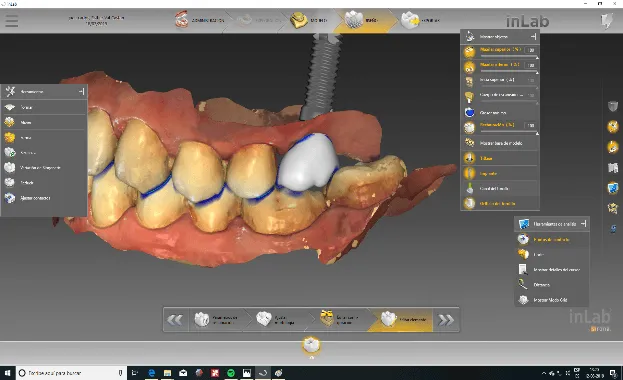Select the Ajustar contactos tool icon
This screenshot has height=380, width=623.
point(10,198)
